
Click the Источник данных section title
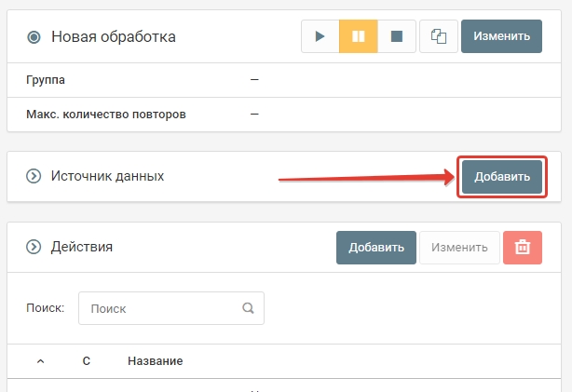pyautogui.click(x=107, y=176)
